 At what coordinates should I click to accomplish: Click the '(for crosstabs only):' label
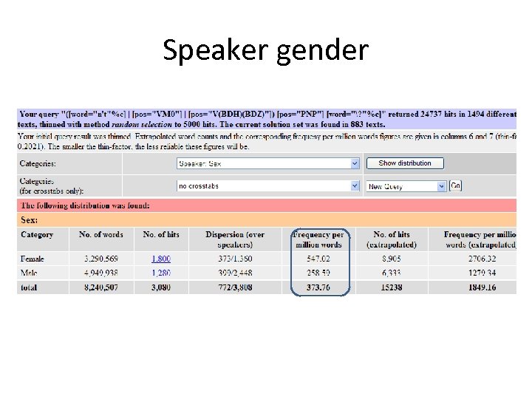(x=51, y=191)
